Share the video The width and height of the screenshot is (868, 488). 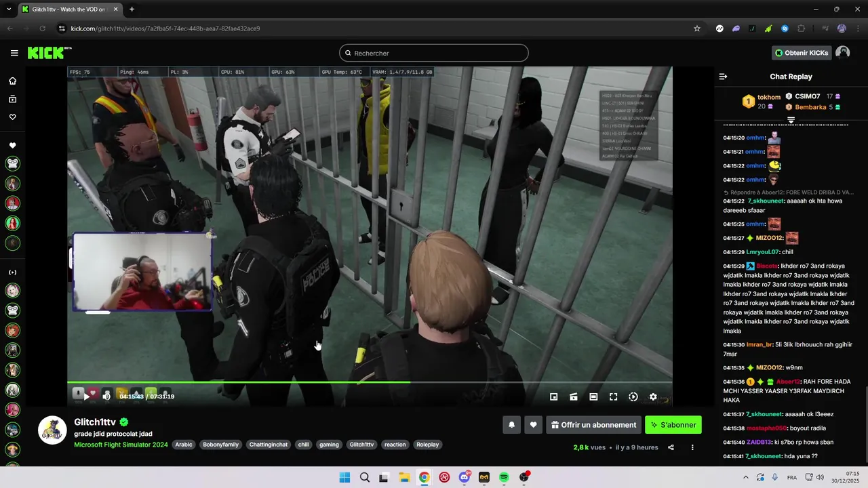(671, 447)
